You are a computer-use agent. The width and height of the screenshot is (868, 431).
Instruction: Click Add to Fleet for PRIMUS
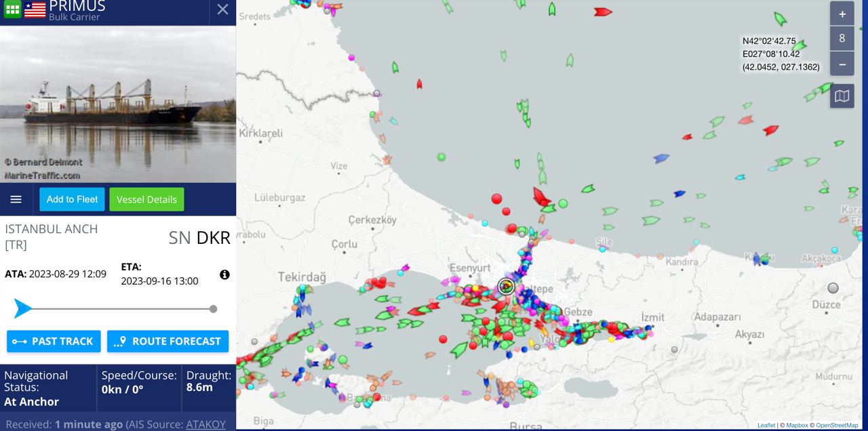click(71, 199)
